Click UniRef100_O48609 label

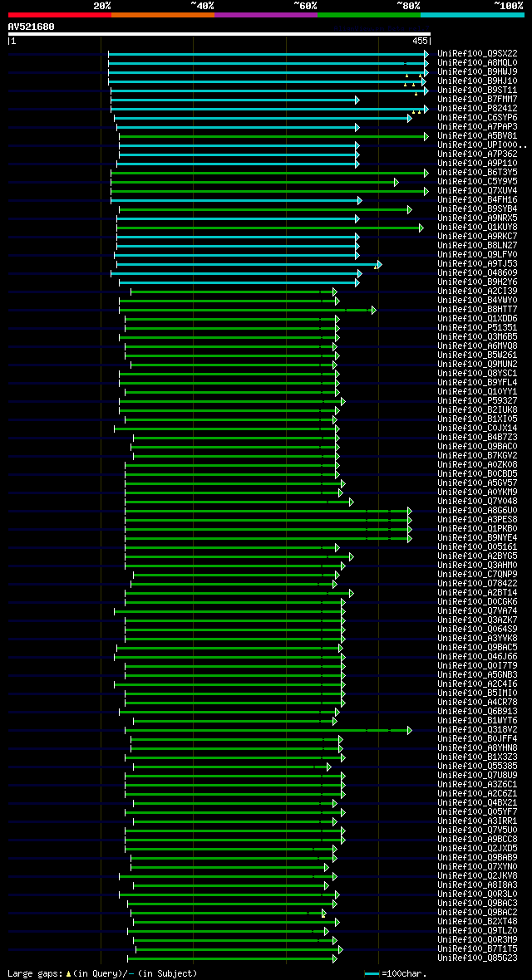coord(477,273)
